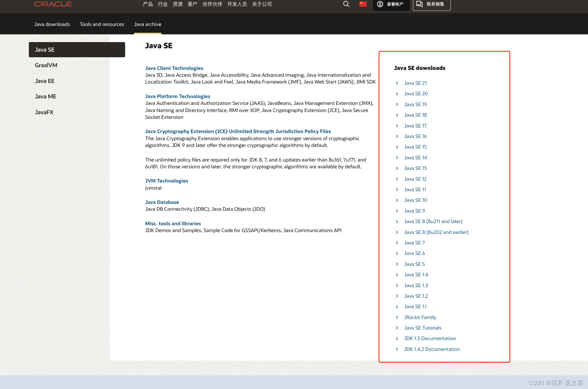Open the 合作伙伴 menu
The width and height of the screenshot is (588, 389).
(212, 4)
